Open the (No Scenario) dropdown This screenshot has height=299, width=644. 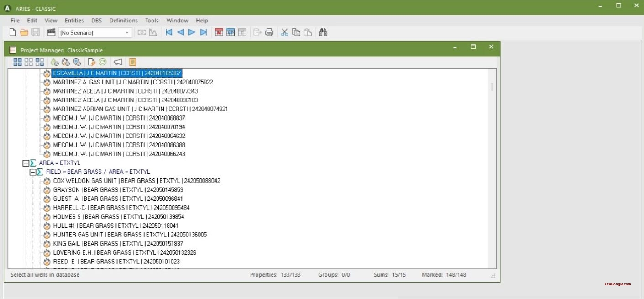tap(95, 33)
